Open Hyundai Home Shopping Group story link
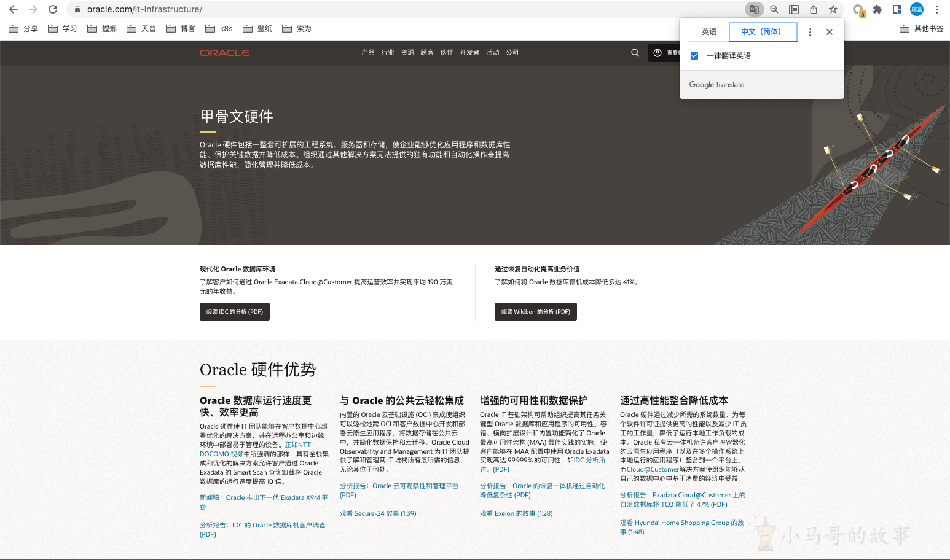Screen dimensions: 950x560 pos(682,527)
